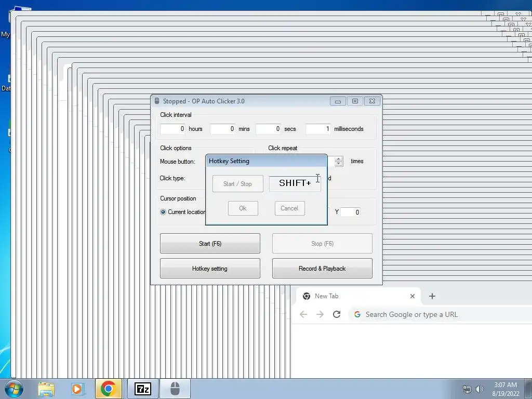Cancel the Hotkey Setting dialog
The width and height of the screenshot is (532, 399).
click(x=289, y=208)
